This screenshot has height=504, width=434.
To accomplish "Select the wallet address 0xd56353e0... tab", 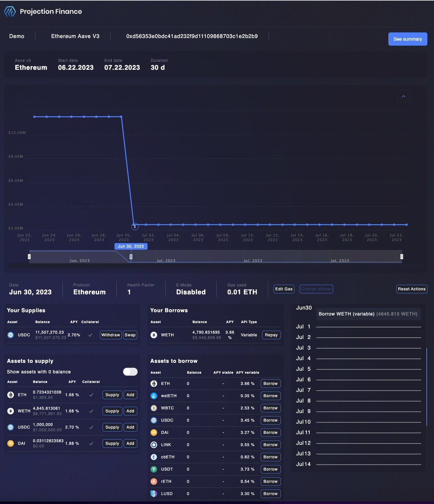I will (x=192, y=37).
